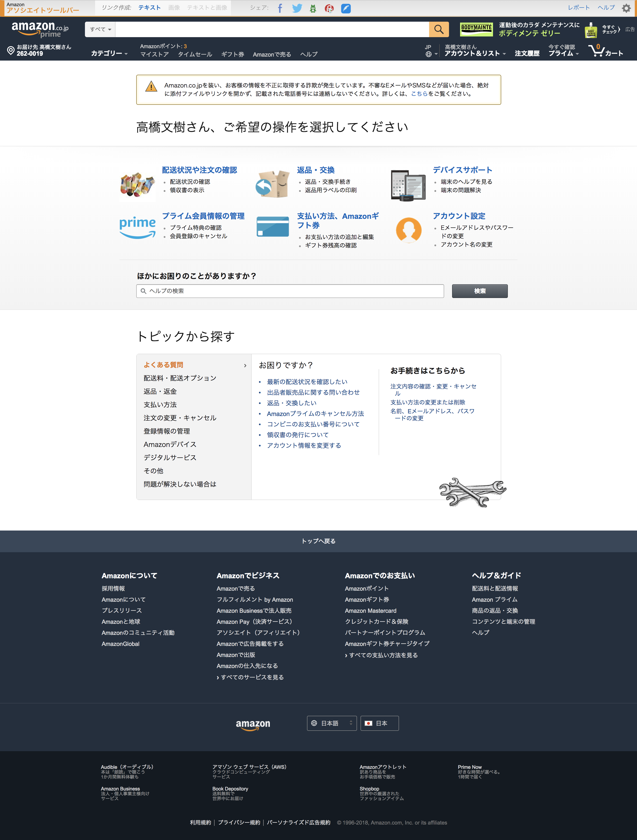This screenshot has width=637, height=840.
Task: Select テキスト link creation tab
Action: click(x=149, y=8)
